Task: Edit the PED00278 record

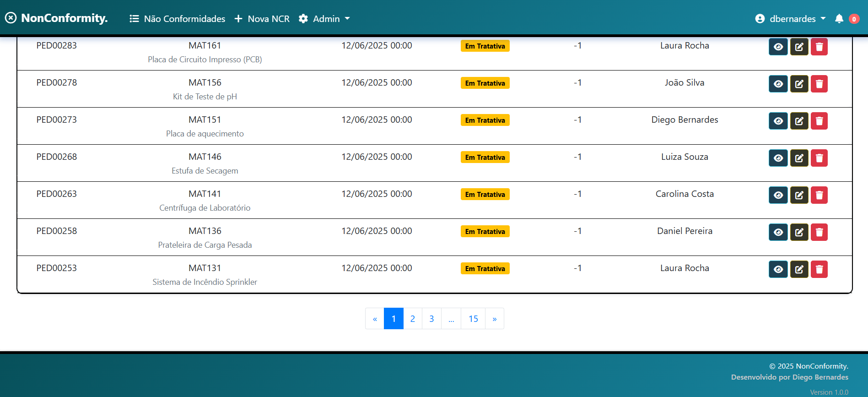Action: [x=799, y=84]
